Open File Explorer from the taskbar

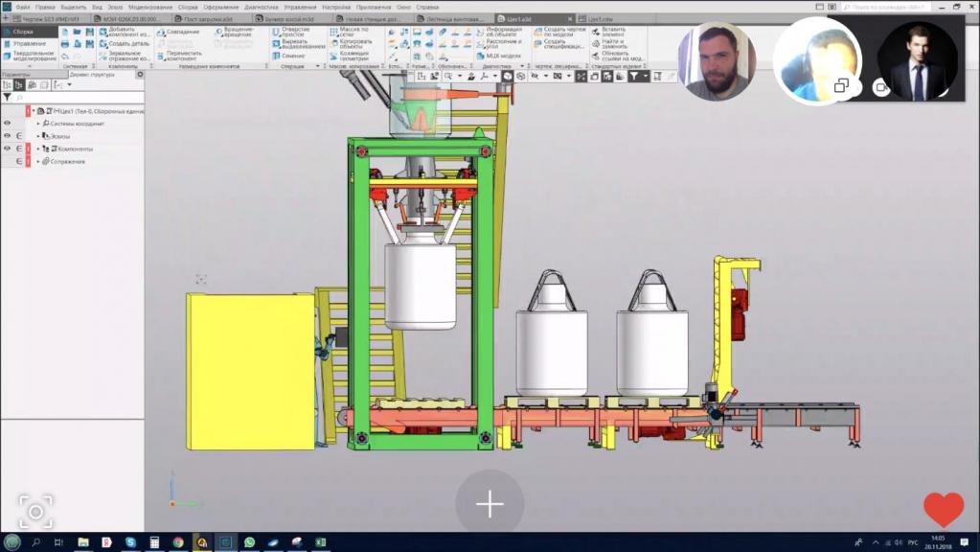82,542
